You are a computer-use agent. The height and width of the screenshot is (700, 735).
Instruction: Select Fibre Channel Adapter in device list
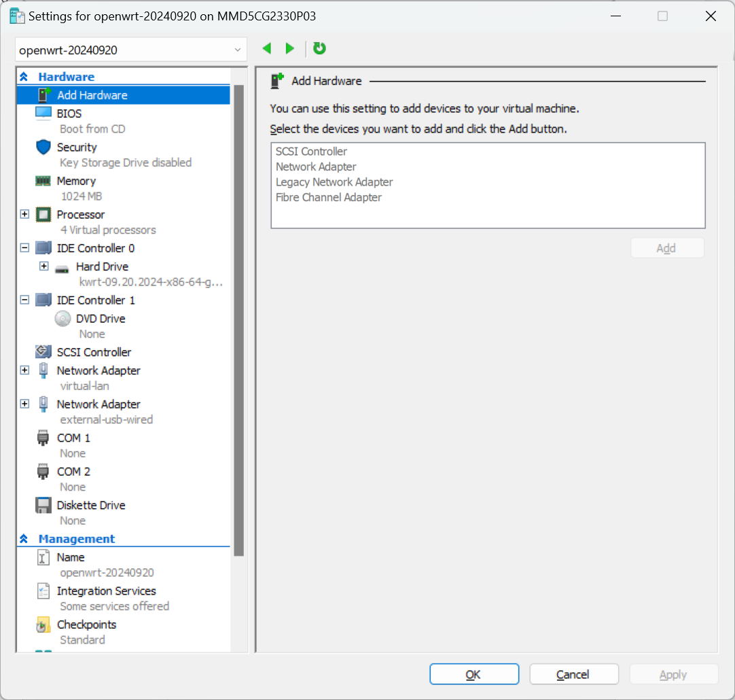[x=329, y=198]
